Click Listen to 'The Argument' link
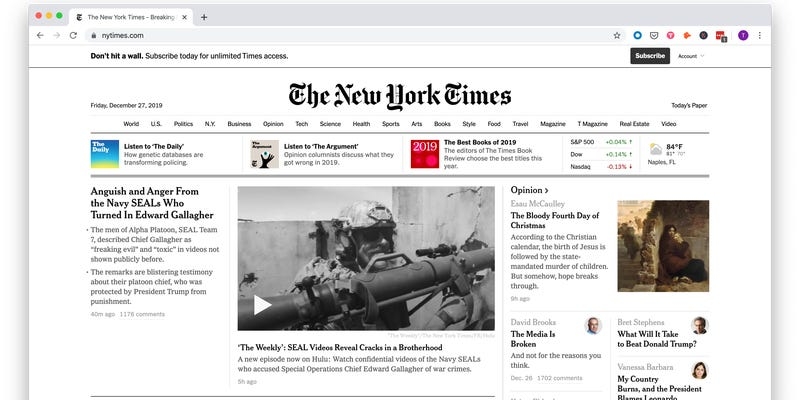This screenshot has height=400, width=800. [321, 146]
